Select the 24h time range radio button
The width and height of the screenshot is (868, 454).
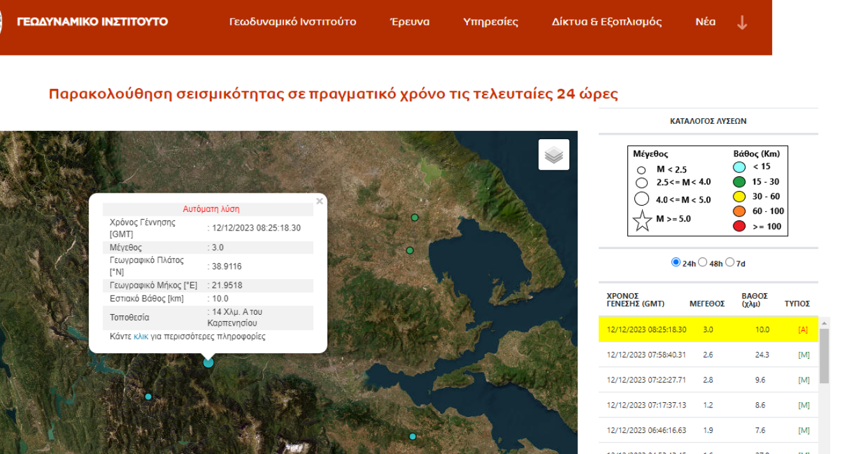click(676, 262)
